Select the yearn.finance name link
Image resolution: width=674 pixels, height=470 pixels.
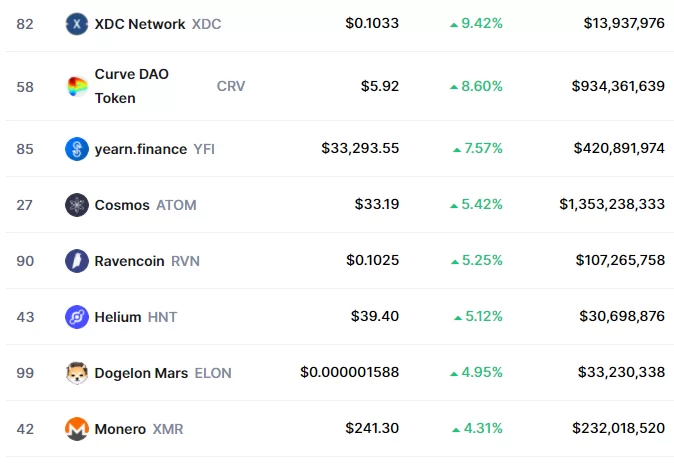pos(140,149)
